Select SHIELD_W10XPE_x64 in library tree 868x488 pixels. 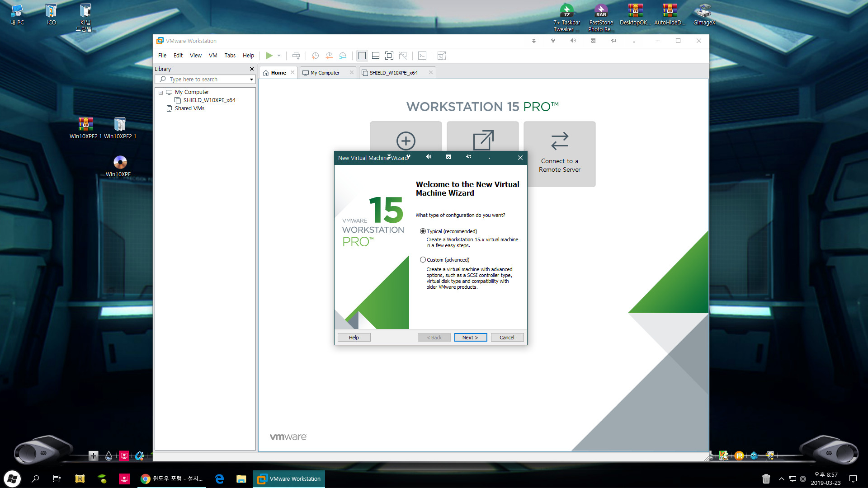pyautogui.click(x=209, y=100)
